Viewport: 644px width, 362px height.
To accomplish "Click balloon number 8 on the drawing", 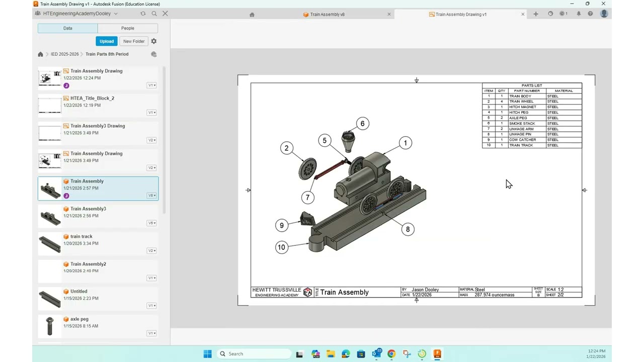I will click(408, 229).
